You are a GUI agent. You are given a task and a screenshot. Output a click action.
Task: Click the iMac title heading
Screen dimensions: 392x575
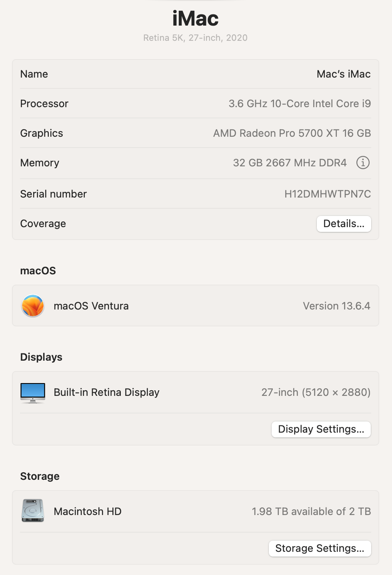click(x=195, y=19)
